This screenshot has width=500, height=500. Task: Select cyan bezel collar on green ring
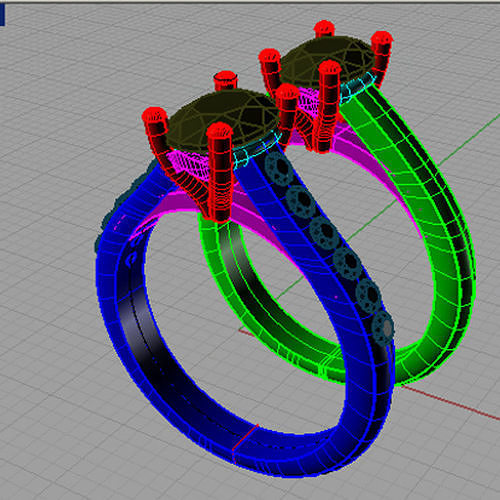pos(358,85)
